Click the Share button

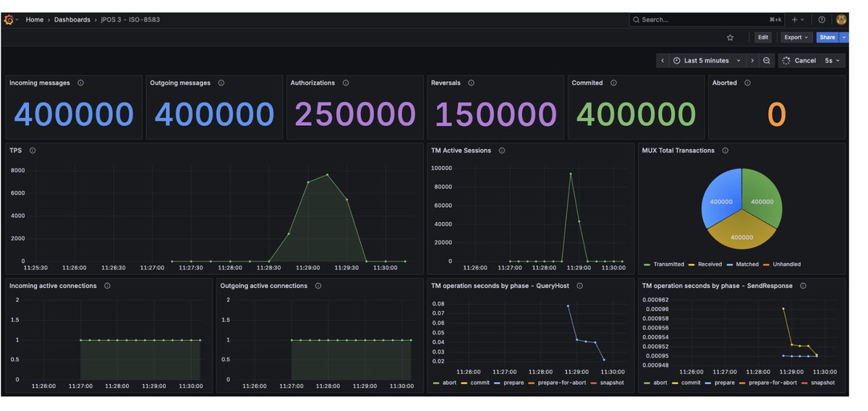(x=827, y=38)
